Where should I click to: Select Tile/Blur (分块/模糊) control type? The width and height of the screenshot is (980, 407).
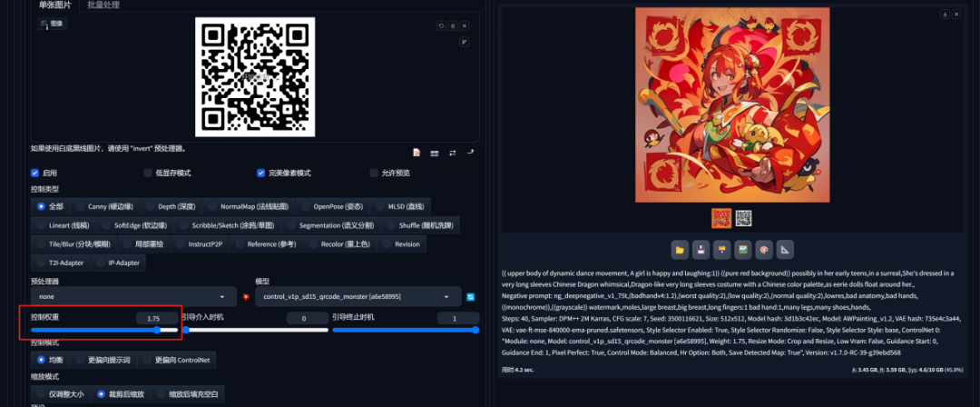(x=73, y=244)
